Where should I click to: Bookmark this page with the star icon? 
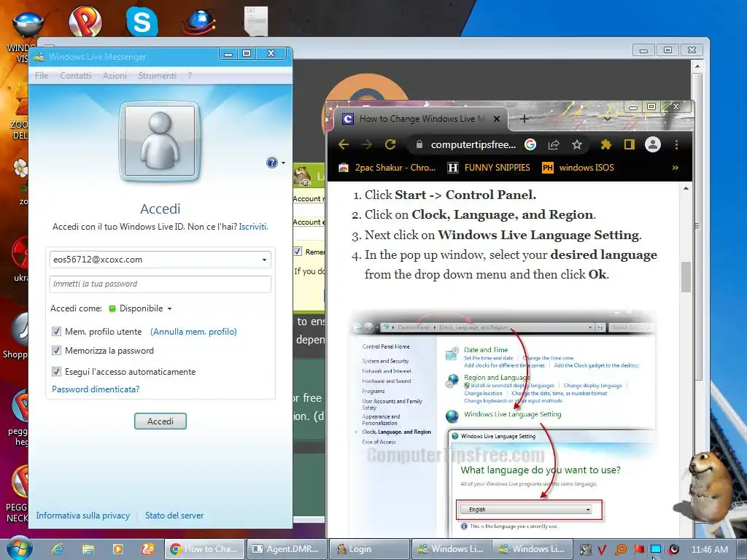(x=577, y=144)
